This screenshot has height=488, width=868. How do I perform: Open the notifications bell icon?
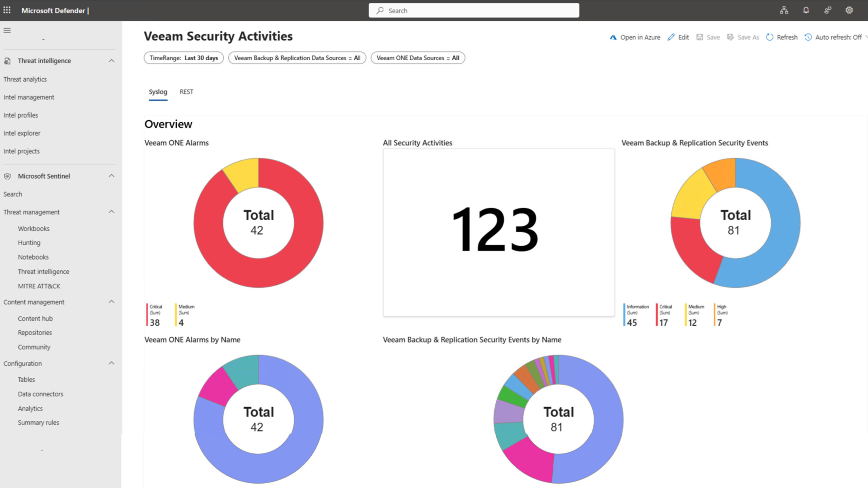click(806, 10)
